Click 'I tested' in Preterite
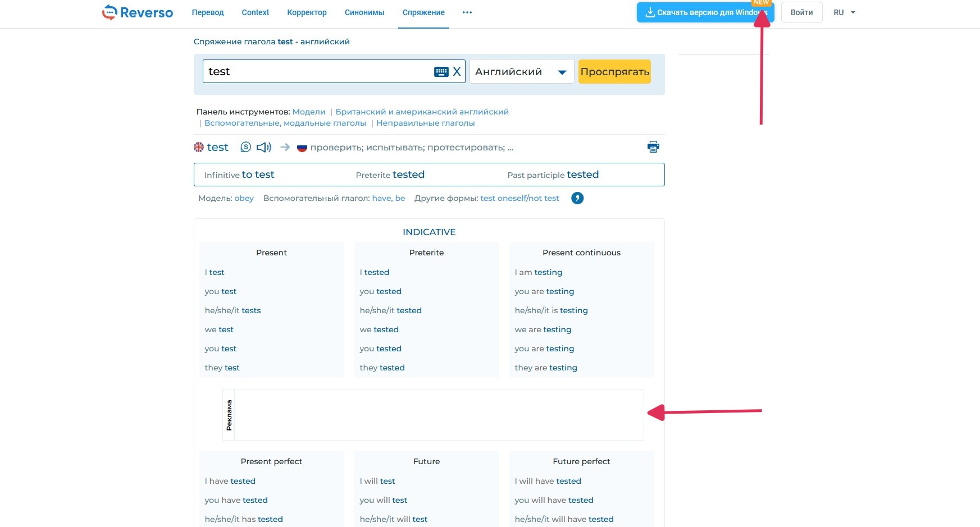 [375, 272]
